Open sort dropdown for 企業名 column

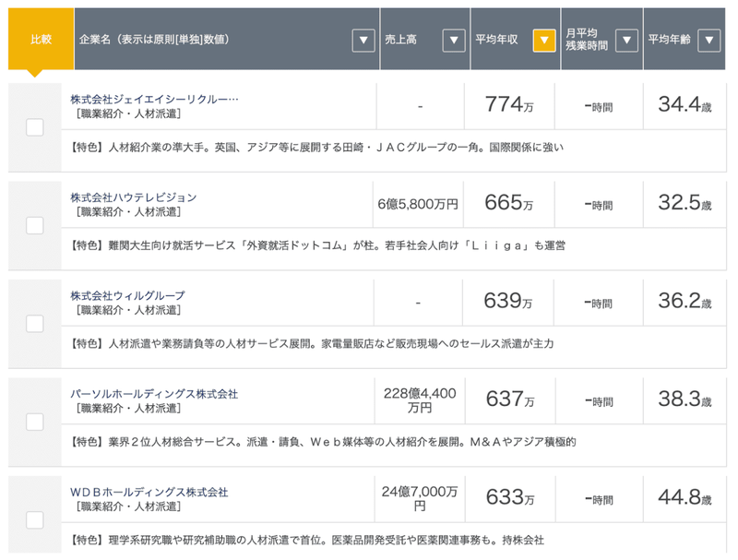(363, 40)
